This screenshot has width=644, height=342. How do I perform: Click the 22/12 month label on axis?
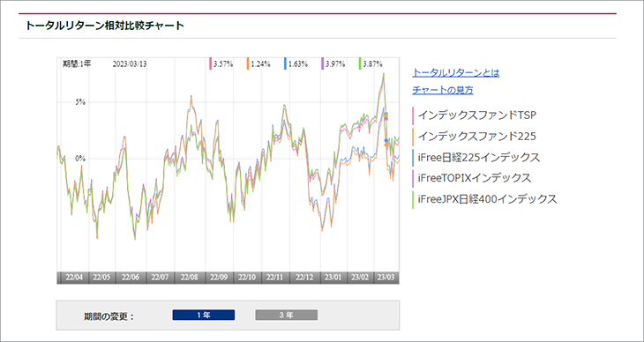point(304,277)
